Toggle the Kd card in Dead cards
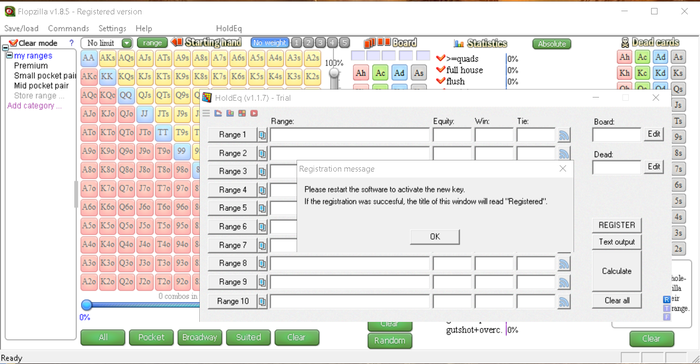 pos(660,73)
